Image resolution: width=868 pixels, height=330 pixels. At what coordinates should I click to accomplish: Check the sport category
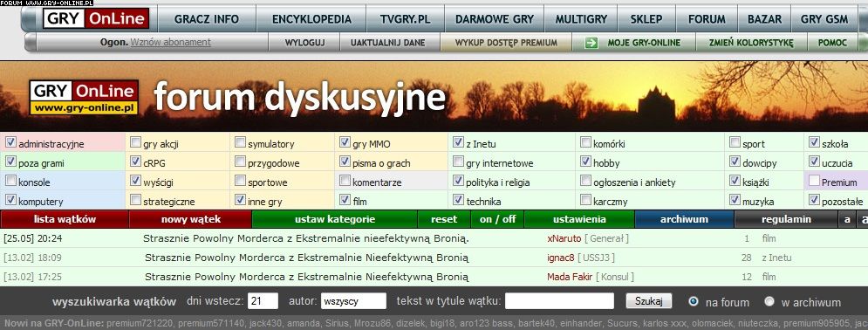[x=735, y=142]
